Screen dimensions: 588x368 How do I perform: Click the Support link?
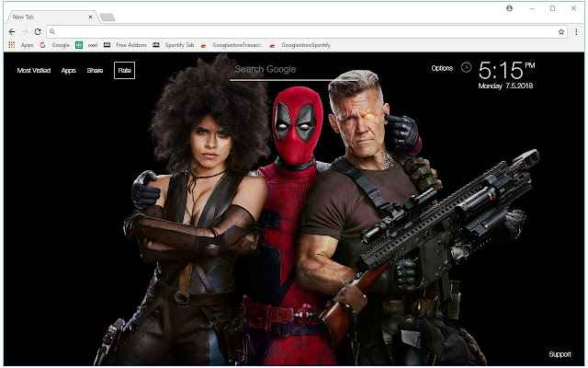coord(560,354)
